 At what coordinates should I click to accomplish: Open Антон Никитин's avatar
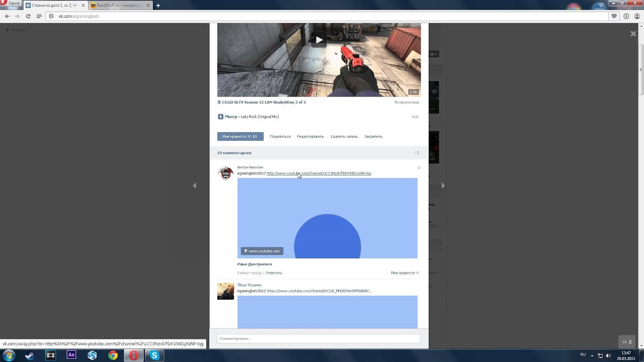225,173
